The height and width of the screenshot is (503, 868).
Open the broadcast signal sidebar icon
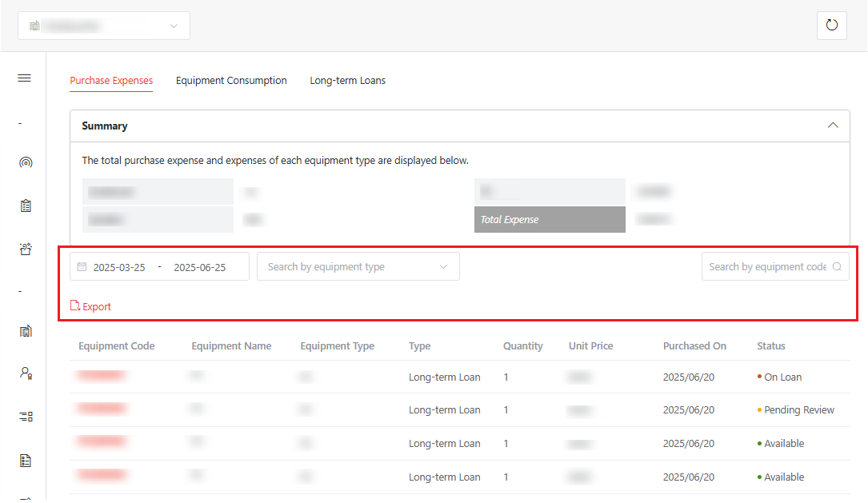(25, 163)
